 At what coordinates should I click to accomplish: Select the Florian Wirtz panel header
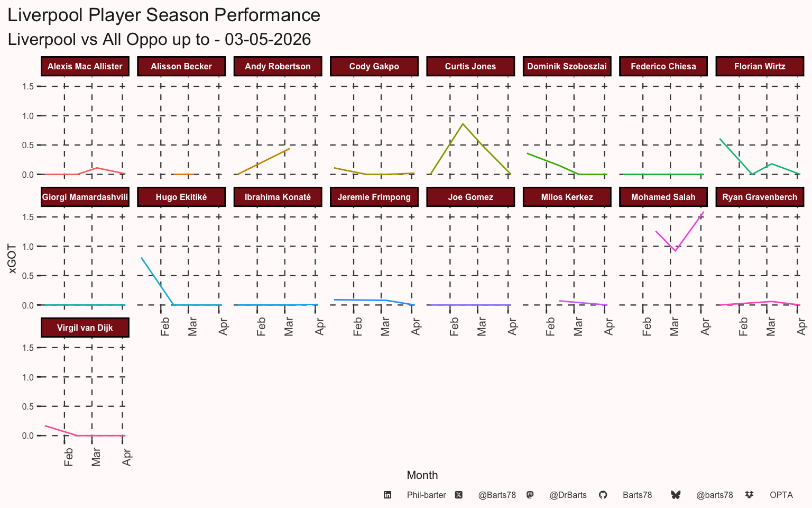[x=760, y=66]
